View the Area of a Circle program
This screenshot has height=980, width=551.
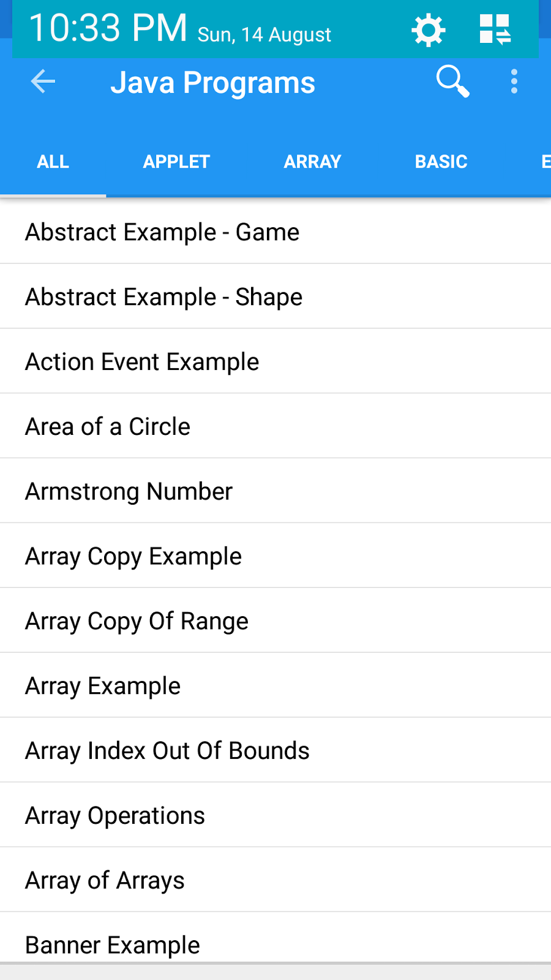107,426
